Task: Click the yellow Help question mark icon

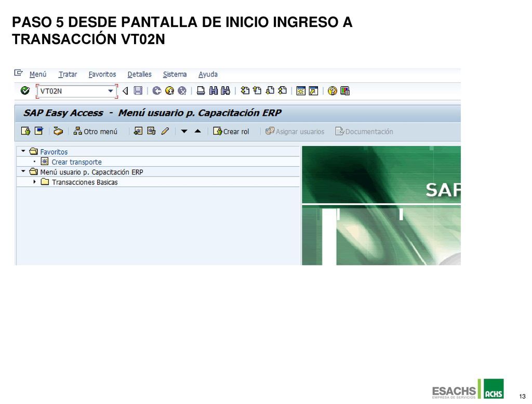Action: (332, 91)
